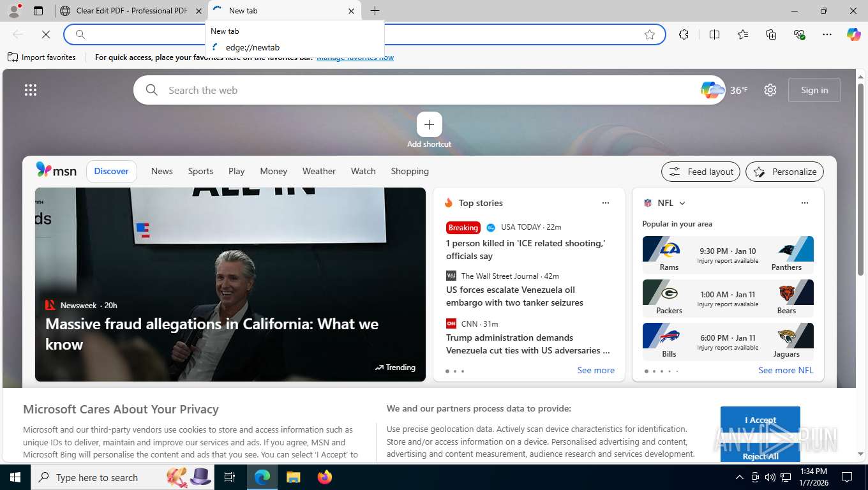This screenshot has width=868, height=490.
Task: Open the CNN Trump administration Venezuela story
Action: (528, 344)
